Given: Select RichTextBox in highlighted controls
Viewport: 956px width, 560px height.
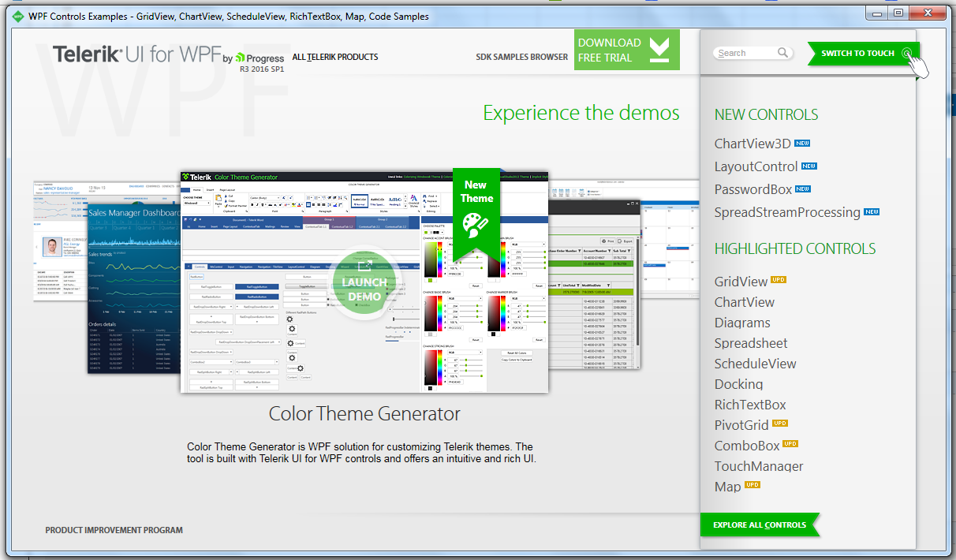Looking at the screenshot, I should (x=750, y=405).
